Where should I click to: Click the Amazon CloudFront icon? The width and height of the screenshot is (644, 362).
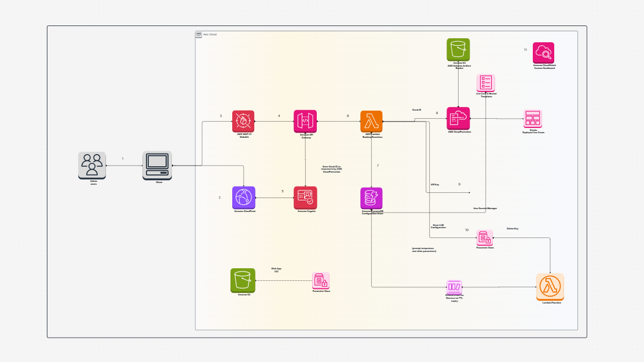coord(244,198)
